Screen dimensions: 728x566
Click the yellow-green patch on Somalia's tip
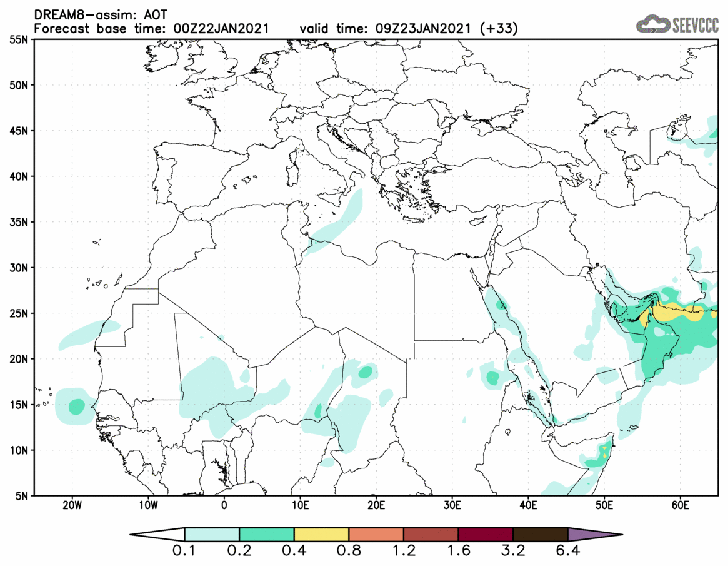click(604, 451)
